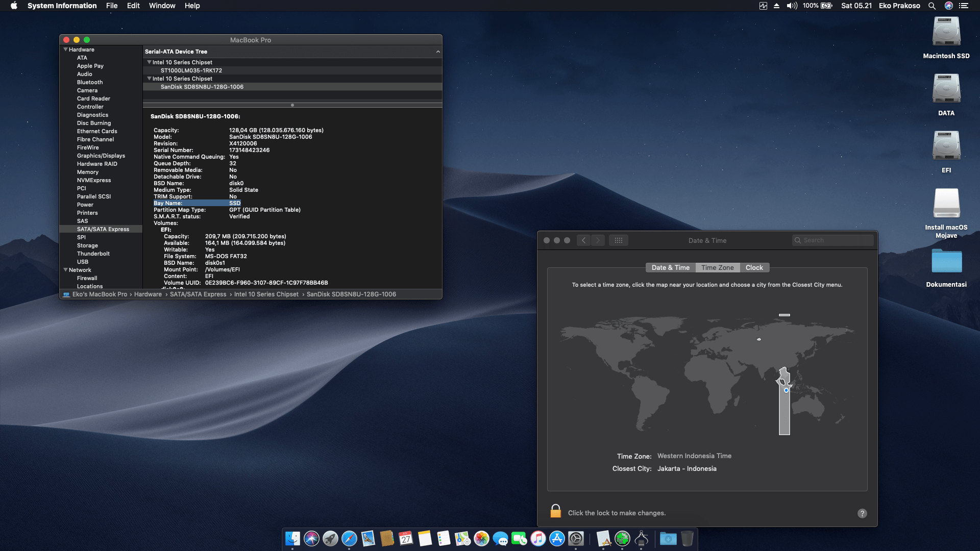Open System Preferences from the Dock
The image size is (980, 551).
pos(577,538)
